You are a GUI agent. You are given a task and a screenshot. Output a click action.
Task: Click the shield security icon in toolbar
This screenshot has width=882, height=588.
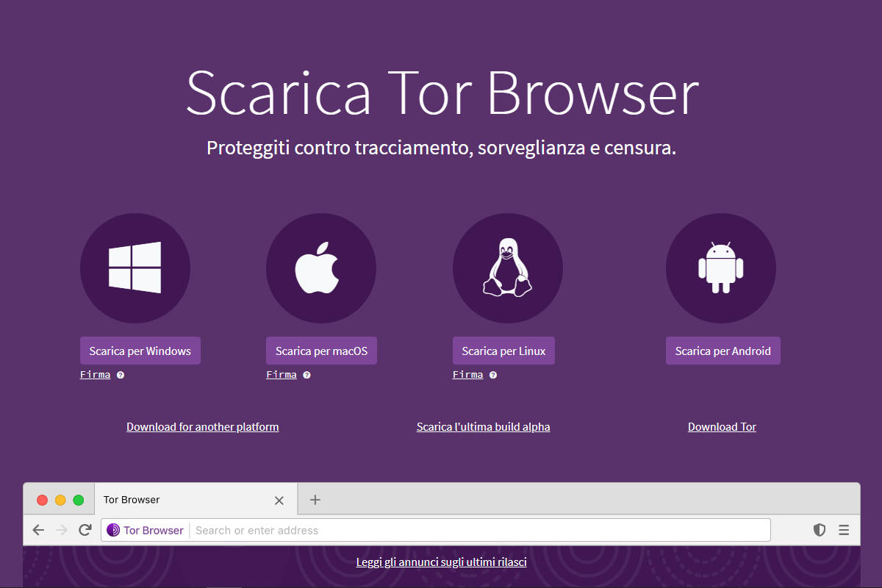pyautogui.click(x=819, y=530)
